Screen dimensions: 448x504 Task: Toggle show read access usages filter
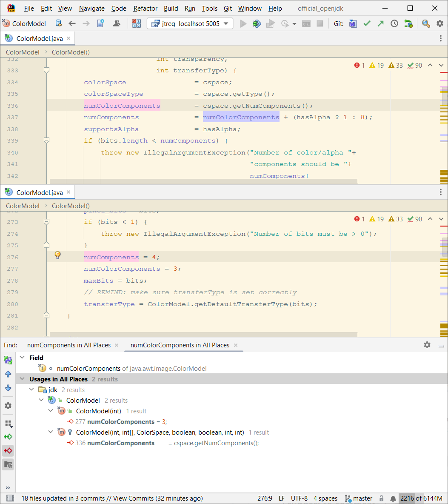8,436
